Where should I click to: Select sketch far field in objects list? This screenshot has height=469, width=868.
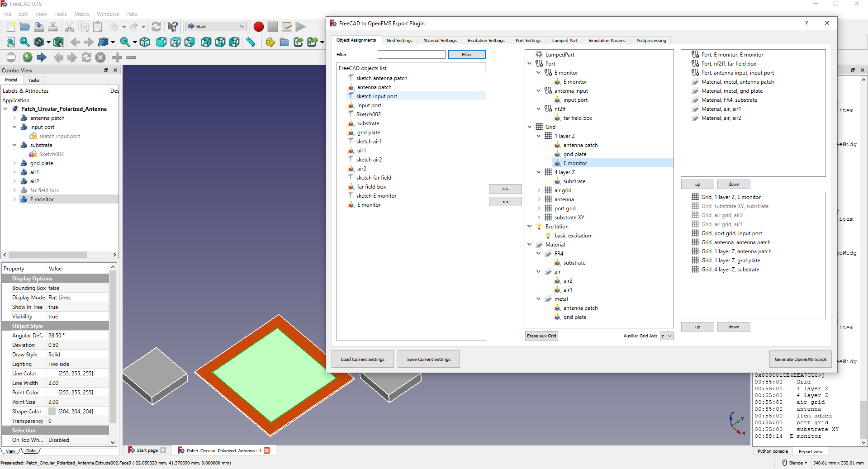pos(374,178)
